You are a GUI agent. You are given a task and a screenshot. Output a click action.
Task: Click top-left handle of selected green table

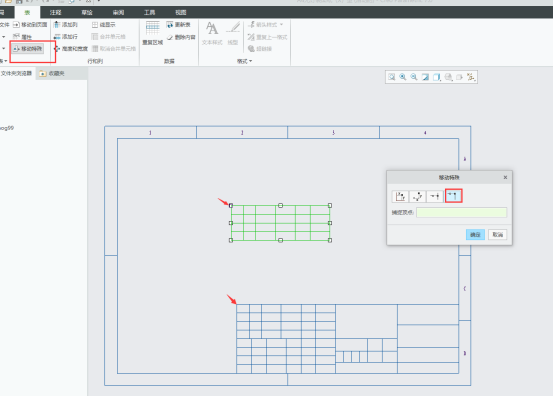pos(231,206)
